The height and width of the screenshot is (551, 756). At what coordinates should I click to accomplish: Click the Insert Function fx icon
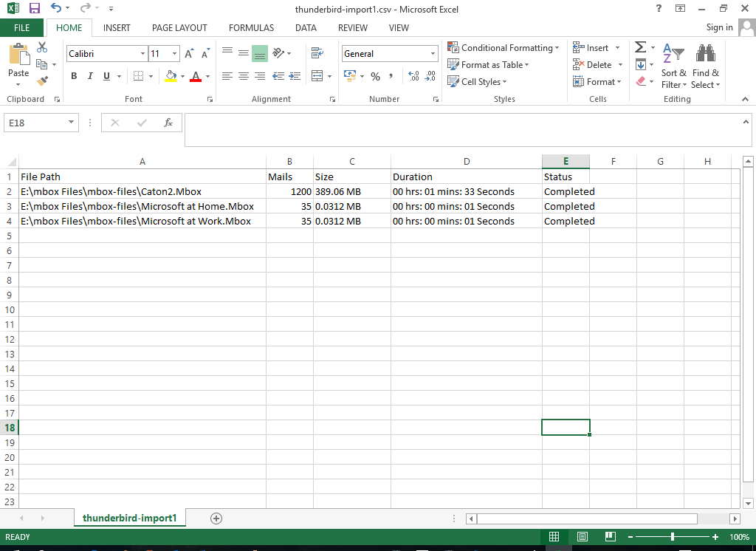pos(168,123)
